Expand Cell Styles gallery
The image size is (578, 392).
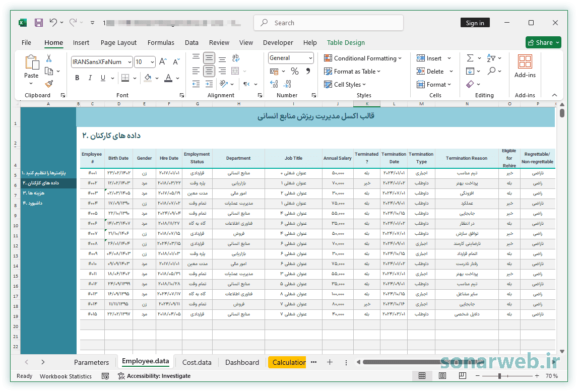click(345, 84)
